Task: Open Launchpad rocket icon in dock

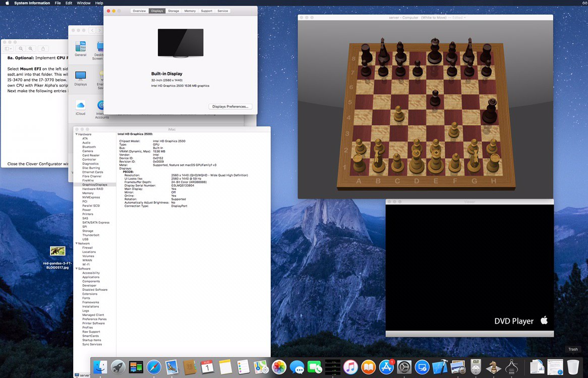Action: pos(117,367)
